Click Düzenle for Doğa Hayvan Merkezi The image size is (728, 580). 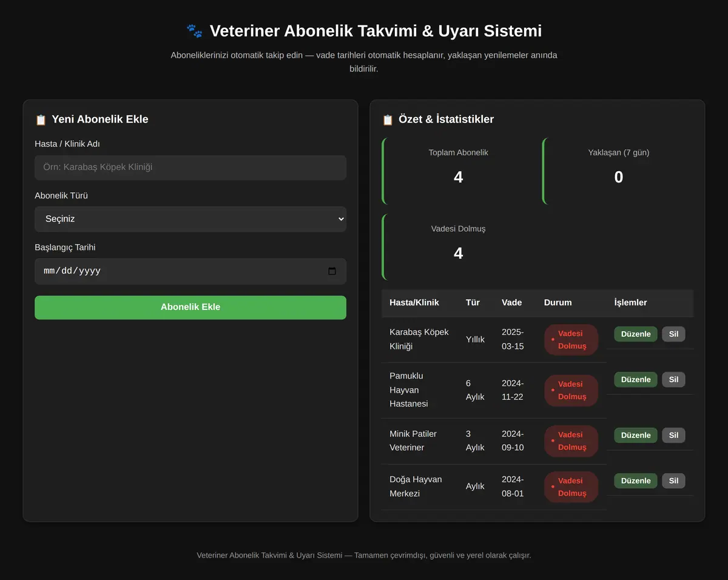(x=635, y=481)
